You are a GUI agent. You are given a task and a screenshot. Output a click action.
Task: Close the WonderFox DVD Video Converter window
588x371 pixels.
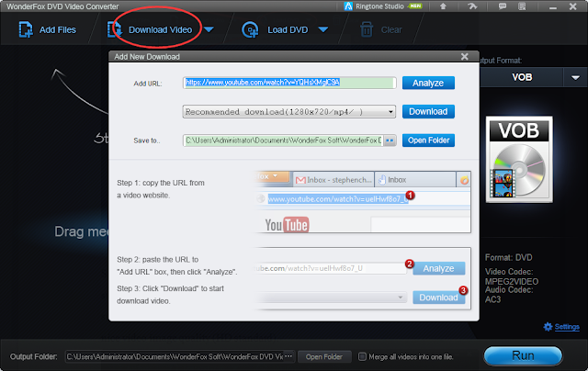click(x=572, y=6)
